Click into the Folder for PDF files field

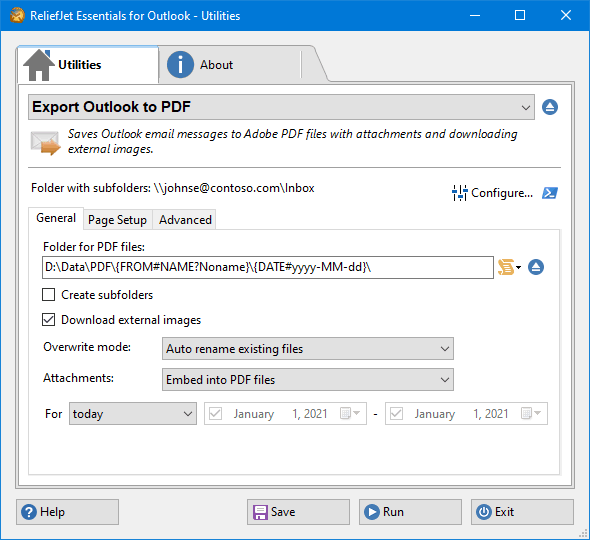pyautogui.click(x=268, y=268)
